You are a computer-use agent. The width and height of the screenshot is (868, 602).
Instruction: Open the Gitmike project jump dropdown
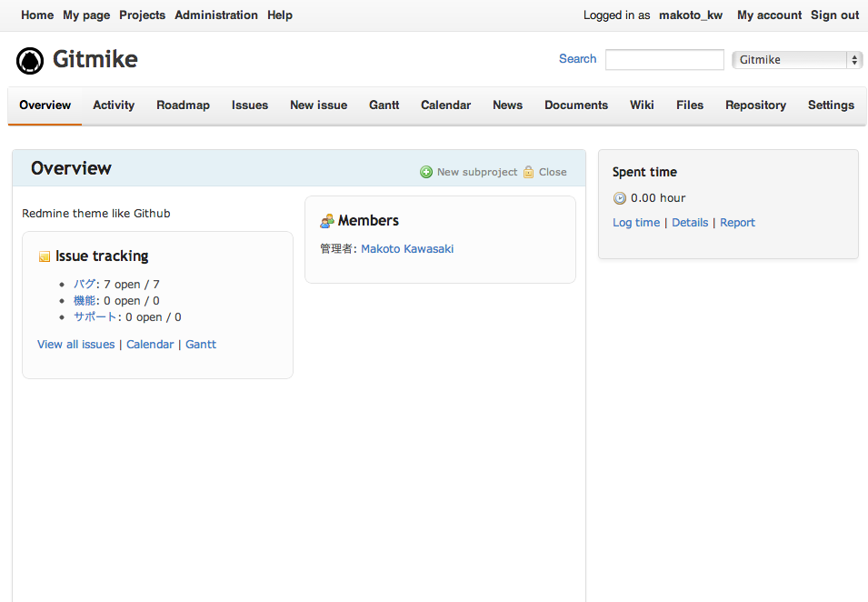coord(797,60)
